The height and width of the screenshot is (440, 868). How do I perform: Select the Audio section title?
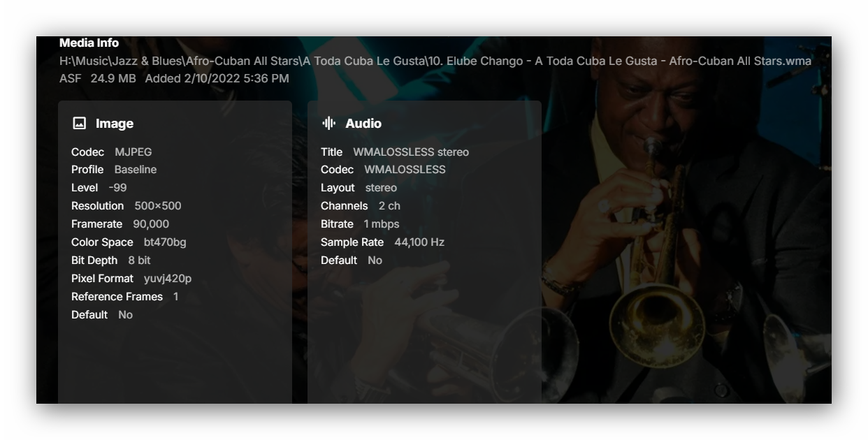pyautogui.click(x=363, y=124)
